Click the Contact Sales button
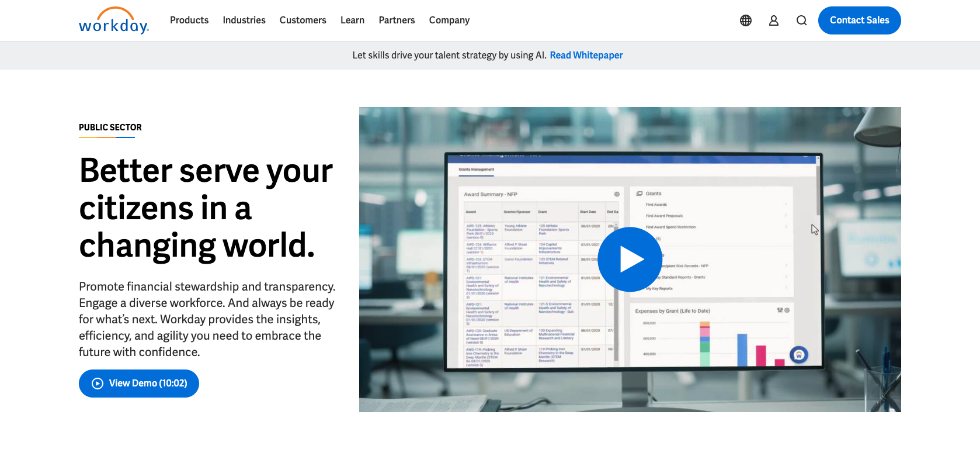 [x=860, y=20]
